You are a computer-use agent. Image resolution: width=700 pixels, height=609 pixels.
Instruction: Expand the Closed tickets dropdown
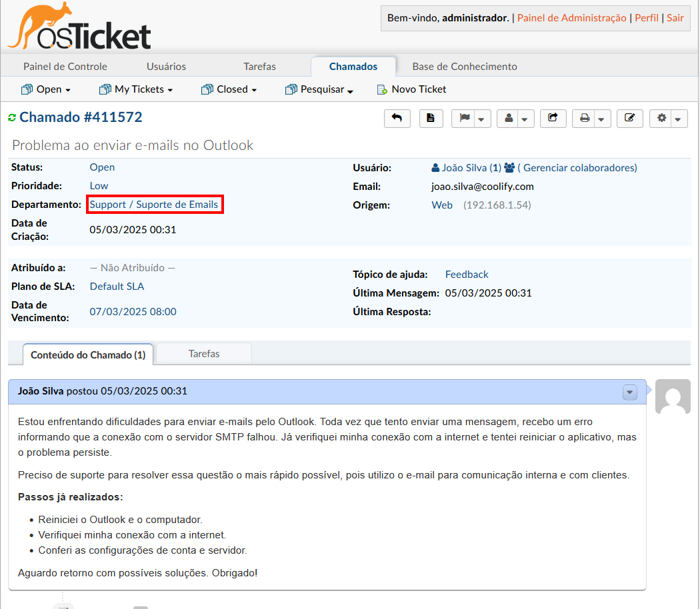tap(229, 89)
